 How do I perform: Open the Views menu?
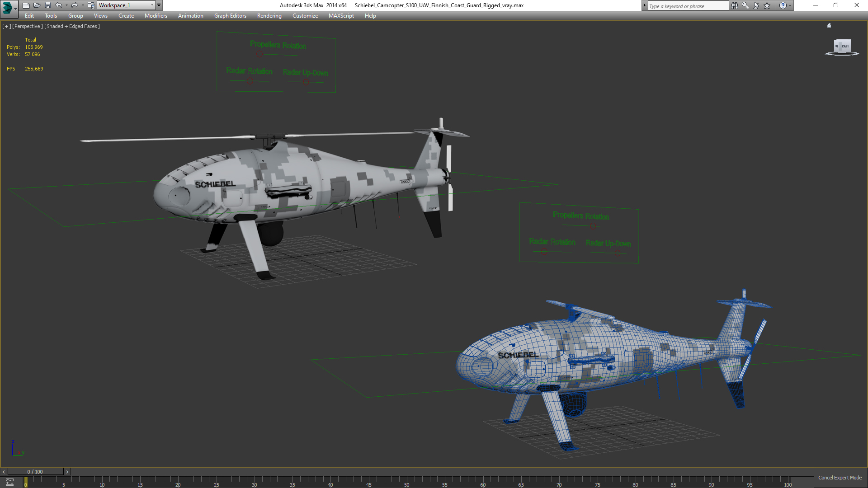101,16
